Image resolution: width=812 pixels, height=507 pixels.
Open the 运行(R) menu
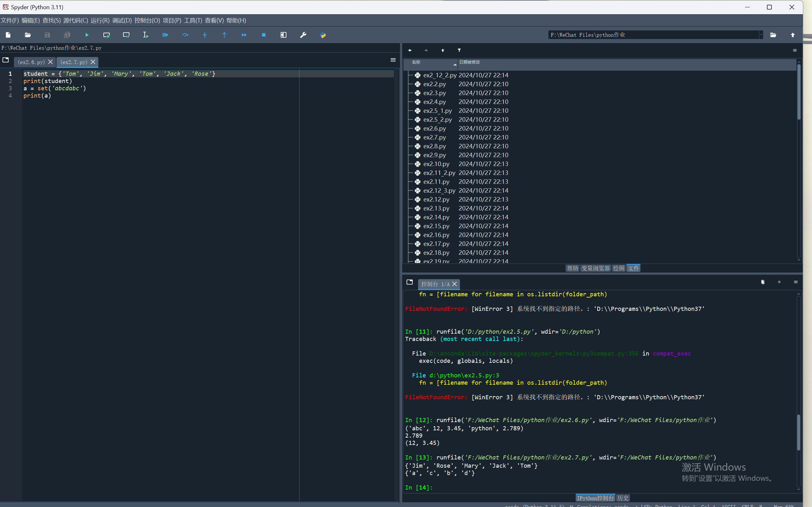[x=100, y=21]
